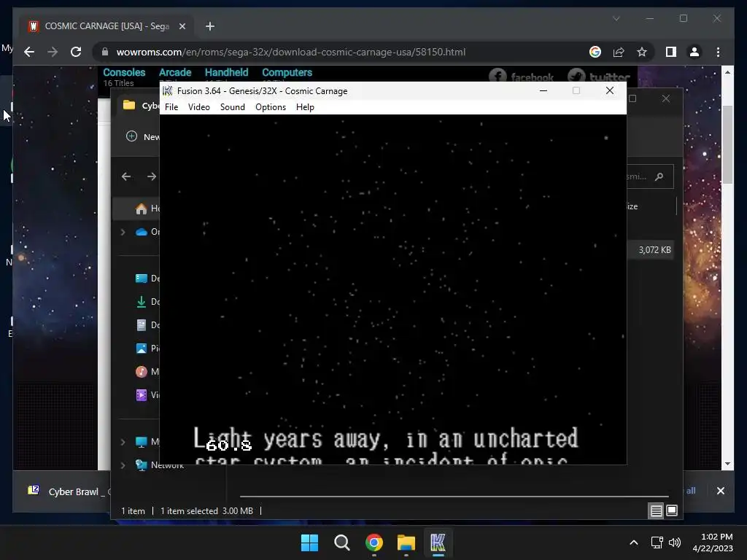Close the Chrome downloads bar

point(720,491)
